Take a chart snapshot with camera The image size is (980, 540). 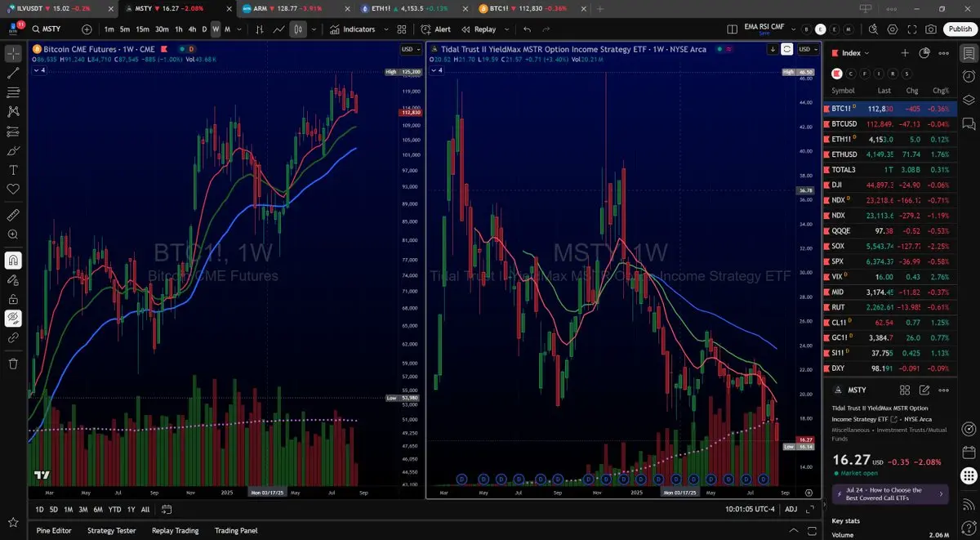(x=931, y=29)
